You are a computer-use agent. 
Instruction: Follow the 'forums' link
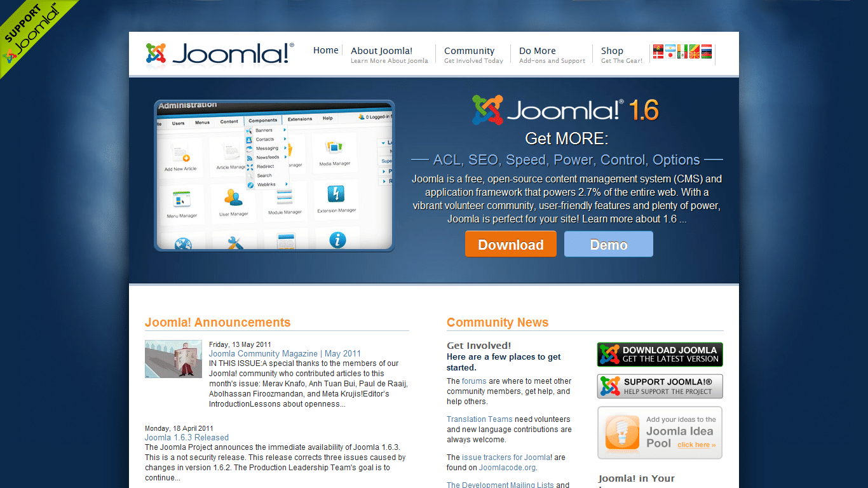click(x=474, y=381)
